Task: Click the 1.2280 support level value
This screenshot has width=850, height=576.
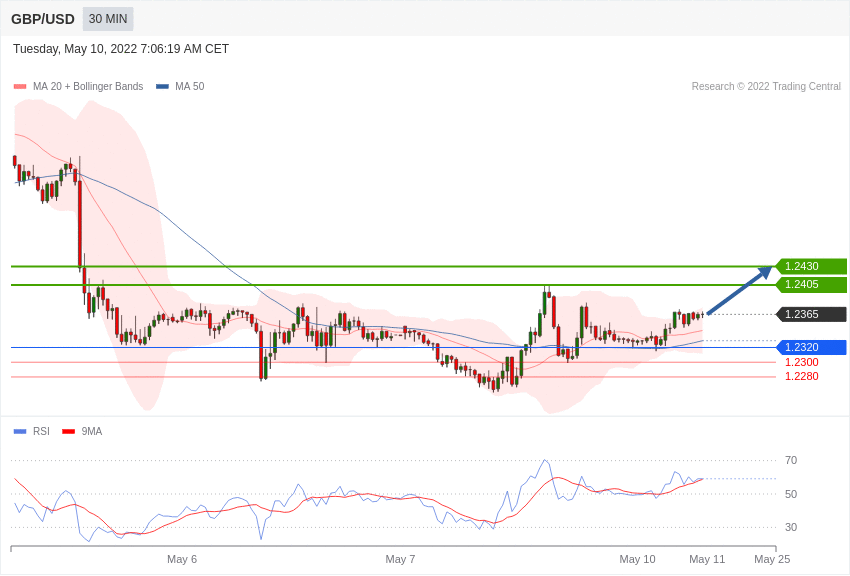Action: click(x=802, y=377)
